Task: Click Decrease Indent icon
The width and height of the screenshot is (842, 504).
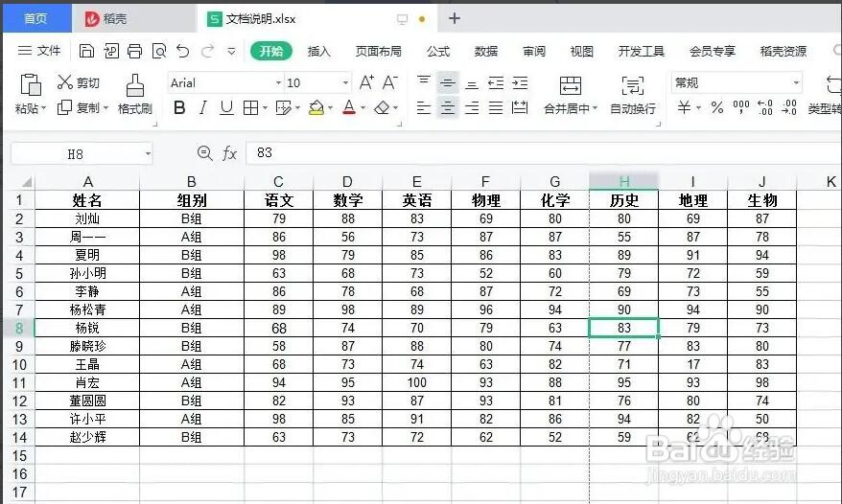Action: click(496, 82)
